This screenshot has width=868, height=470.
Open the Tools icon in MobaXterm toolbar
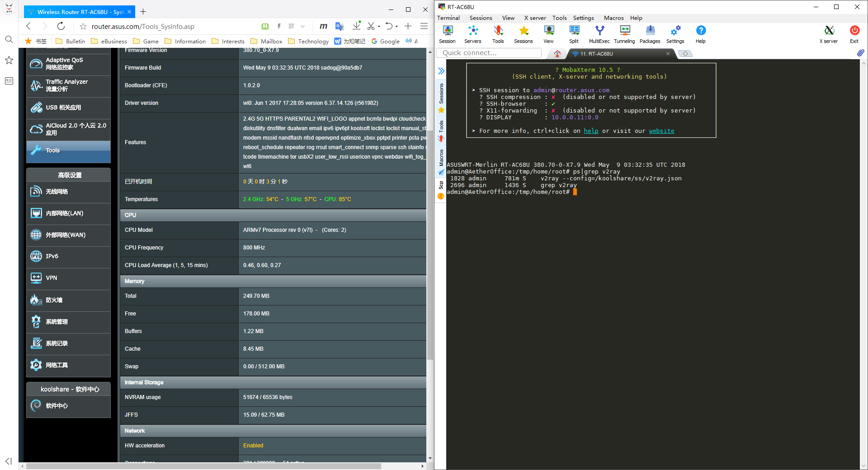point(498,34)
